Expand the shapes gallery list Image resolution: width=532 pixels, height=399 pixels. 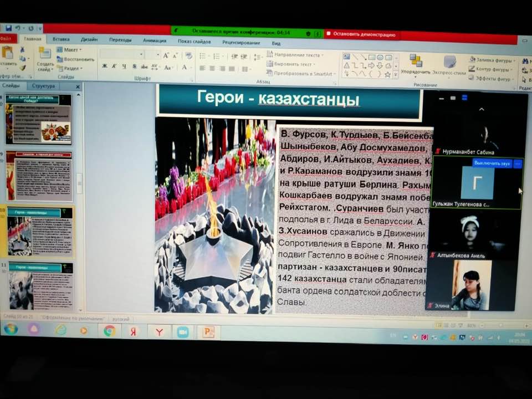click(x=395, y=75)
